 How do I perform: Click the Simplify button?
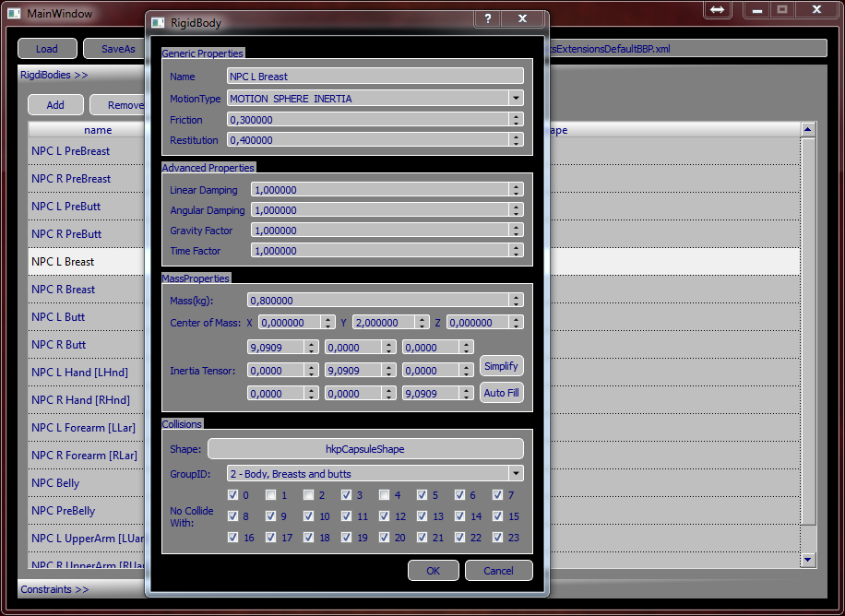(x=501, y=366)
